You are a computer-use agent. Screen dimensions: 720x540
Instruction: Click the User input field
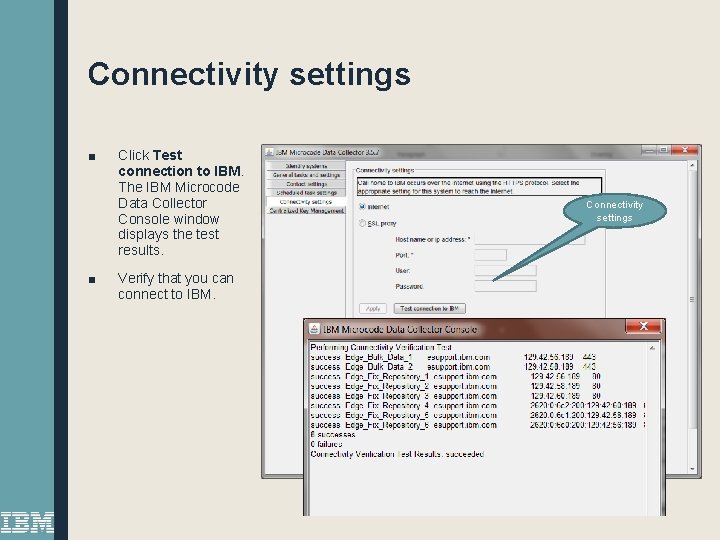505,270
